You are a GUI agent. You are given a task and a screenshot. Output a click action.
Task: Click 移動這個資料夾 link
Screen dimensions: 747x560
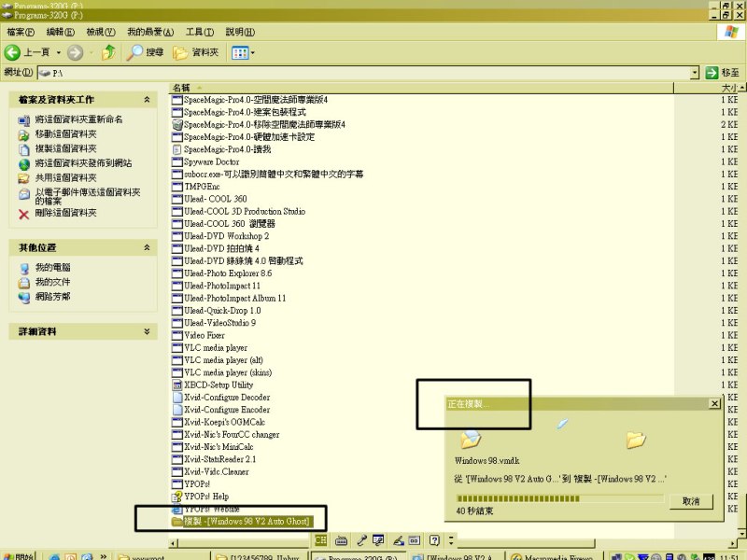[x=65, y=133]
